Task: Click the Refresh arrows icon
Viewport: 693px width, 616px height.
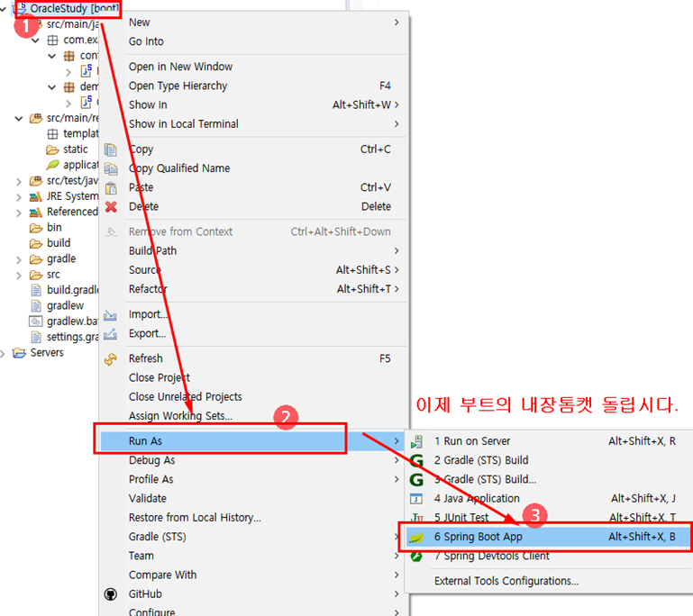Action: [x=111, y=359]
